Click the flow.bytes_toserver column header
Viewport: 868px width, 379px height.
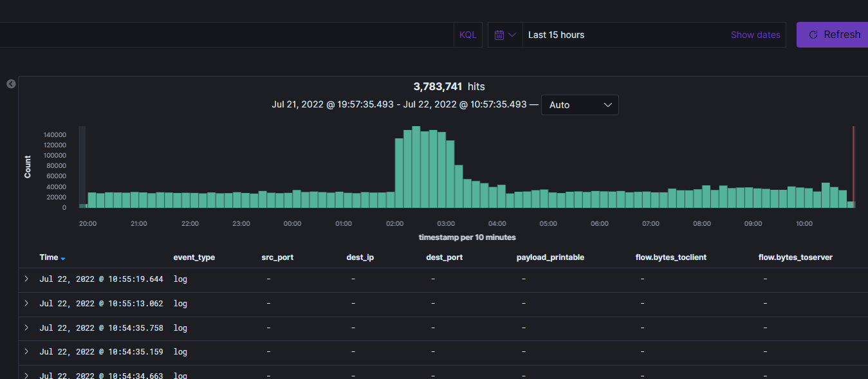(x=795, y=257)
